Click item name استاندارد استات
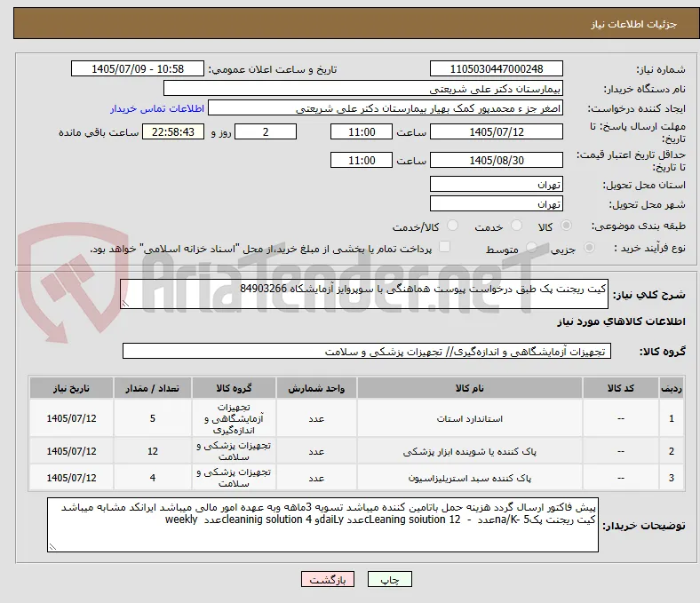The image size is (700, 603). point(470,418)
